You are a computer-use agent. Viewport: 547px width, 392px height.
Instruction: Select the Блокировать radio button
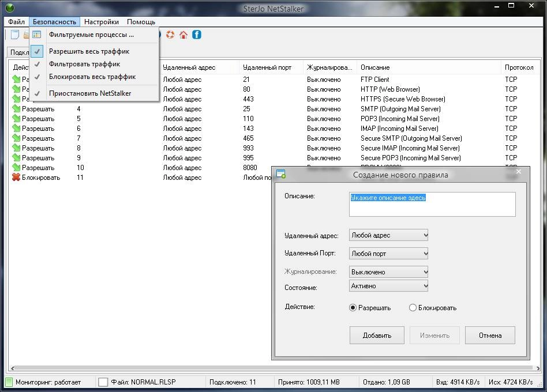coord(413,308)
